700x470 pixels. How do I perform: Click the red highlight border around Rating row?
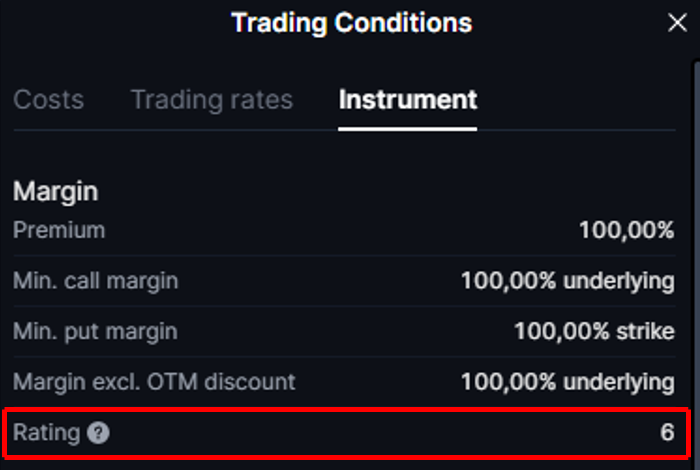tap(350, 410)
